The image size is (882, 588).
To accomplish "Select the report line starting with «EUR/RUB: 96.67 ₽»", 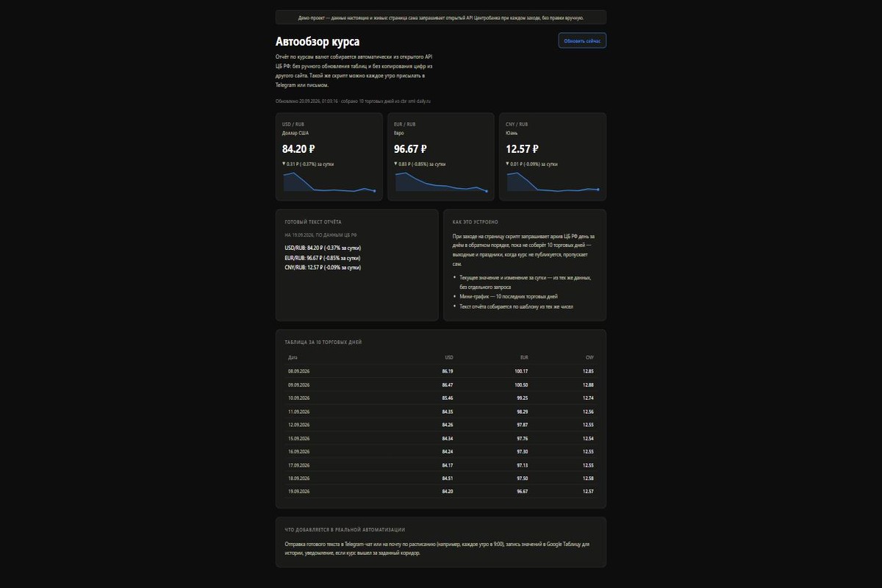I will (323, 258).
